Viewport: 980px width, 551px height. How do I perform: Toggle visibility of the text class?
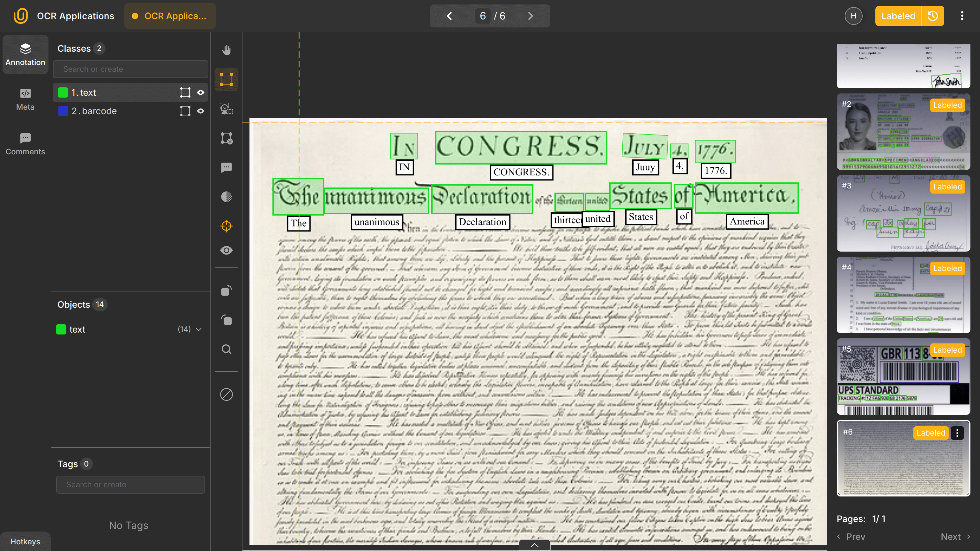(200, 92)
